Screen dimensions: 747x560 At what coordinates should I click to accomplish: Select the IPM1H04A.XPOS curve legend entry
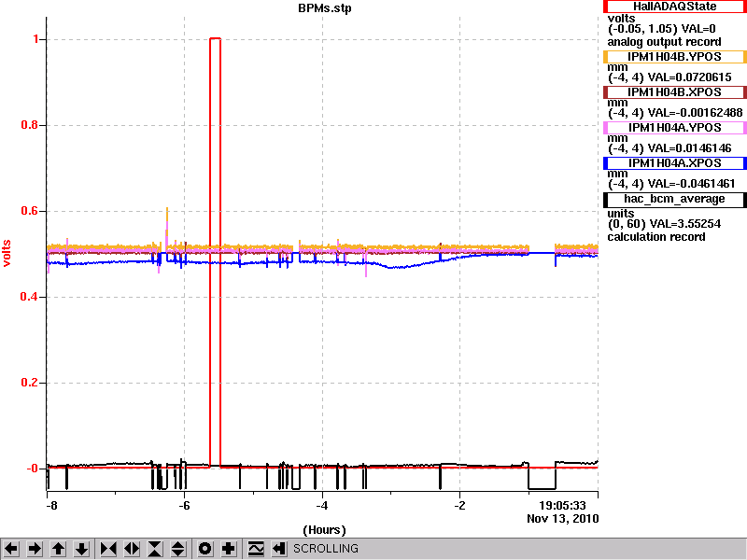click(674, 163)
